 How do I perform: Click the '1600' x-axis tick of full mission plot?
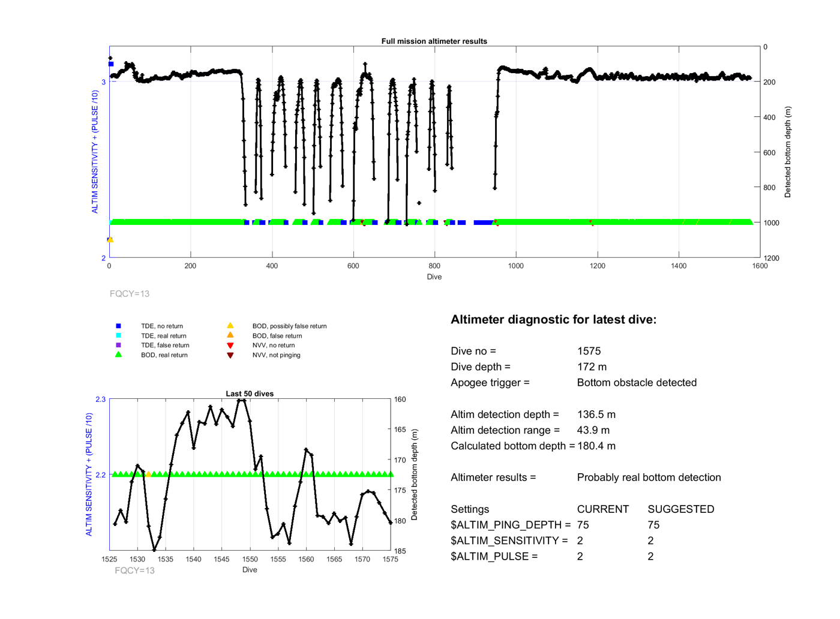pyautogui.click(x=760, y=266)
